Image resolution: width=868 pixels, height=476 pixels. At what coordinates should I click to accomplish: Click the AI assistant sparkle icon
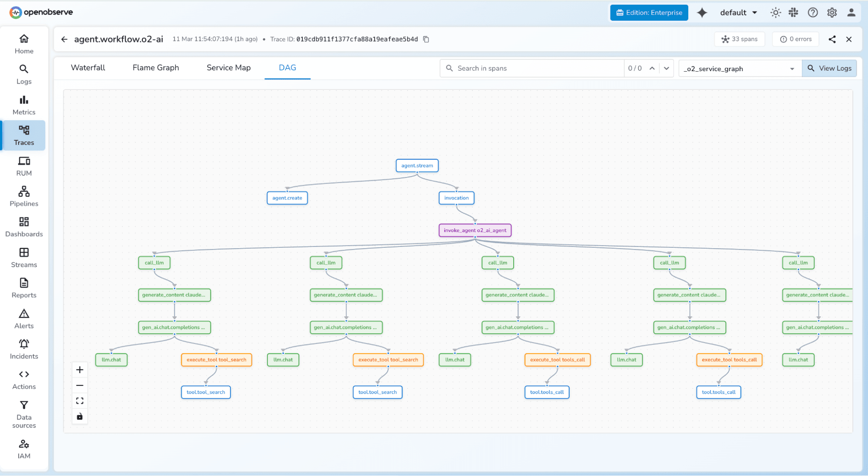click(702, 13)
